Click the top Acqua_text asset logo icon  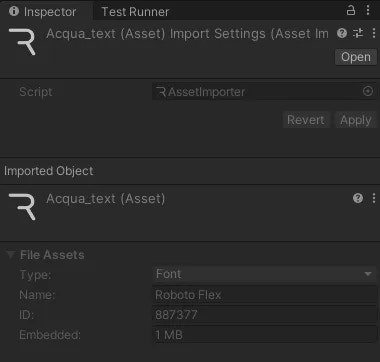click(22, 42)
